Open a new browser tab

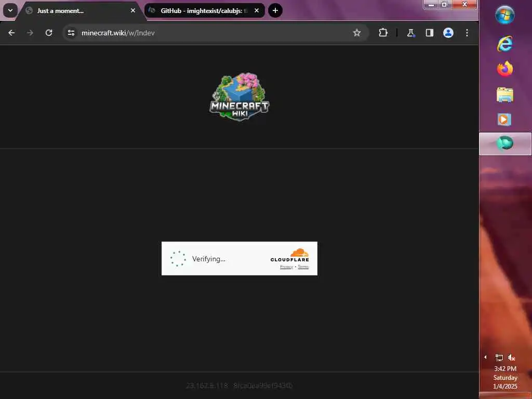pos(275,10)
